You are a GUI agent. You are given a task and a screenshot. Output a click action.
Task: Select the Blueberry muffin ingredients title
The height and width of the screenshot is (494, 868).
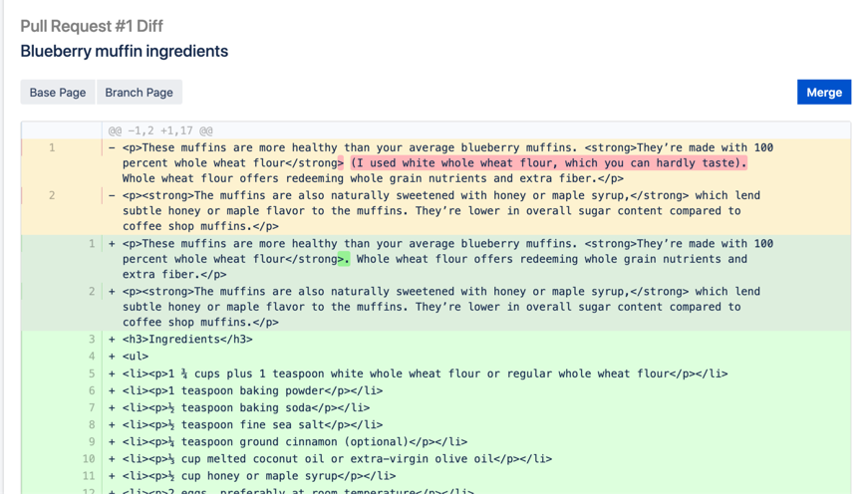pos(125,51)
